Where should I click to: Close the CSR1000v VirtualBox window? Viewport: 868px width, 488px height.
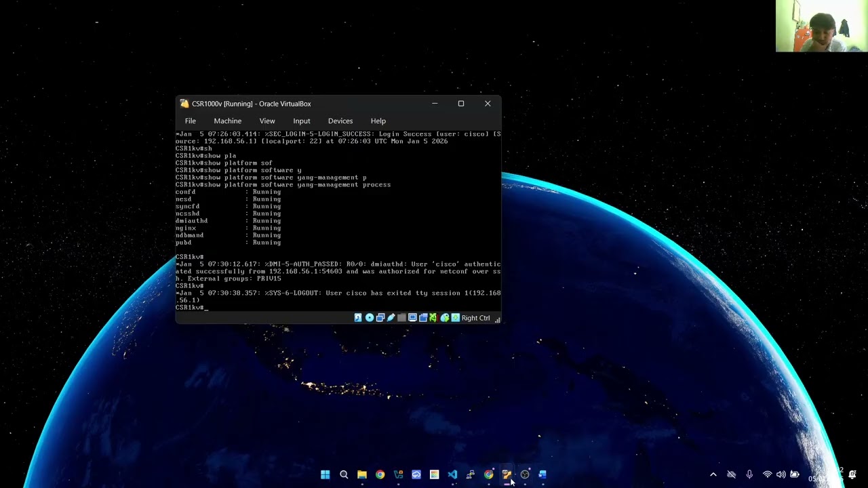[x=488, y=104]
